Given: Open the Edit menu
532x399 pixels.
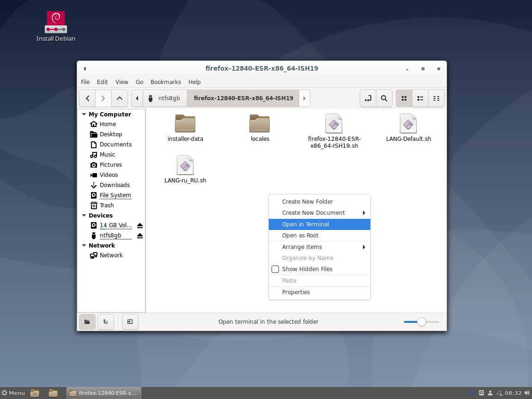Looking at the screenshot, I should (x=102, y=82).
